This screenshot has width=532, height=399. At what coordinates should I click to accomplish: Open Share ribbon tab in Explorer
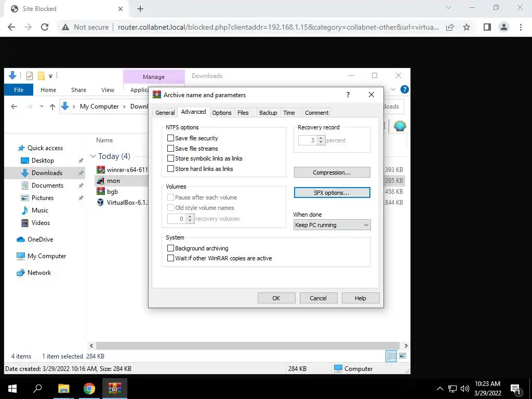tap(79, 90)
